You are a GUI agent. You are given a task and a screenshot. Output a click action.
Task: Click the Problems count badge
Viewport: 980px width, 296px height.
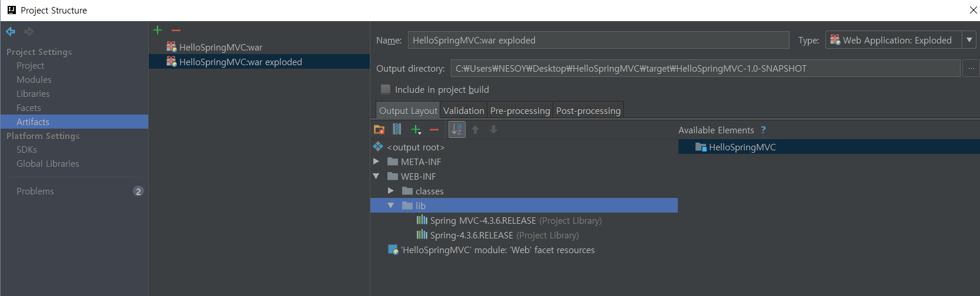point(138,191)
